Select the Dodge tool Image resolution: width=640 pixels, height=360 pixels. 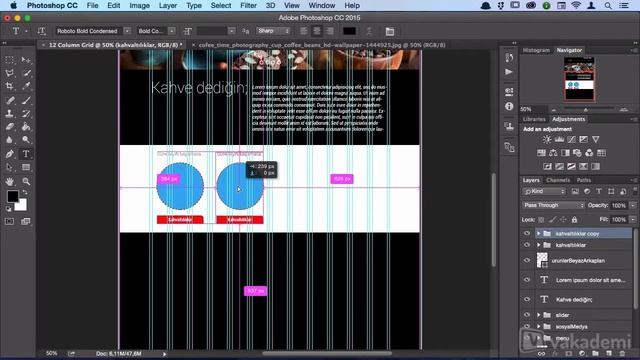pos(26,140)
